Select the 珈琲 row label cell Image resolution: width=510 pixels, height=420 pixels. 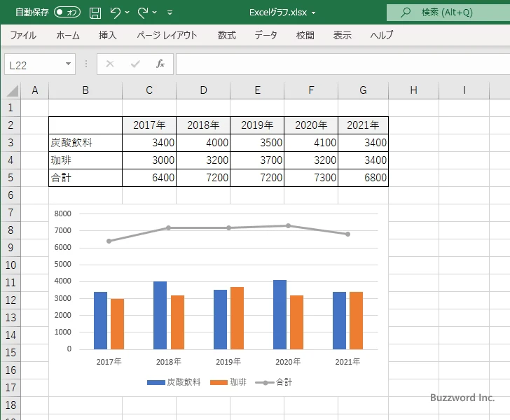click(85, 160)
